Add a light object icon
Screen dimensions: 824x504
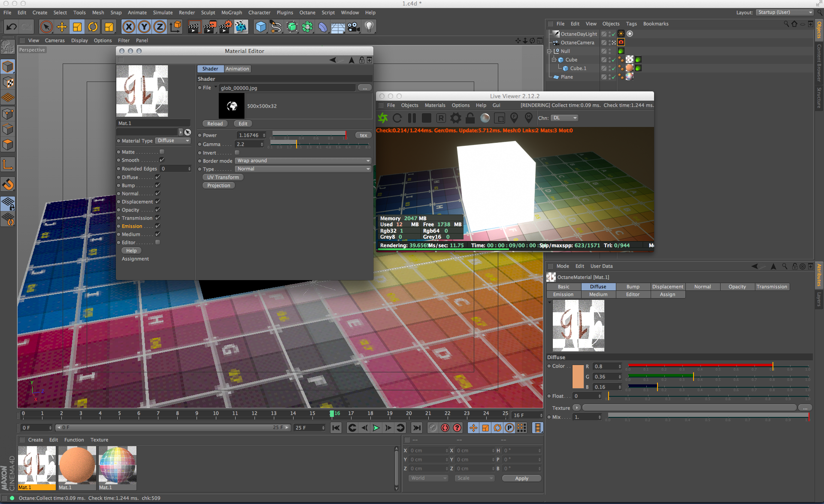(369, 27)
